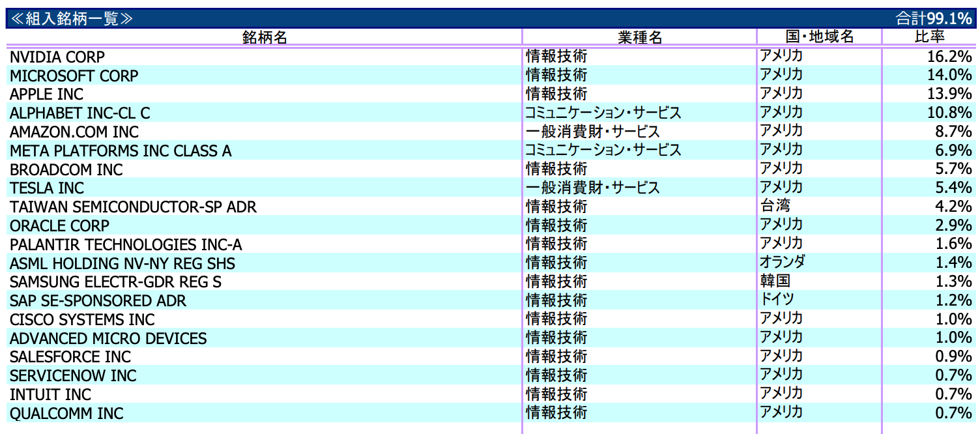Viewport: 980px width, 434px height.
Task: Select the ALPHABET INC-CL C cell
Action: point(80,113)
